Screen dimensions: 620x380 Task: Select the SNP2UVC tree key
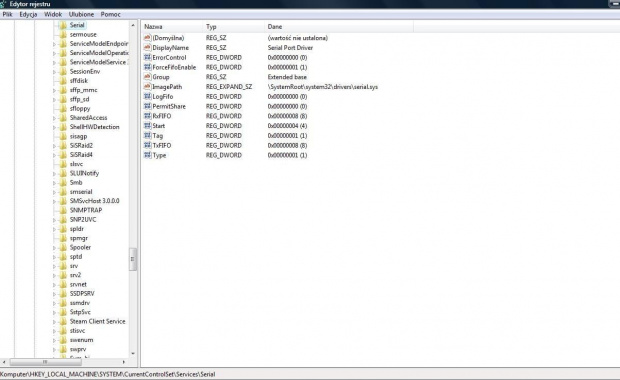[x=83, y=219]
